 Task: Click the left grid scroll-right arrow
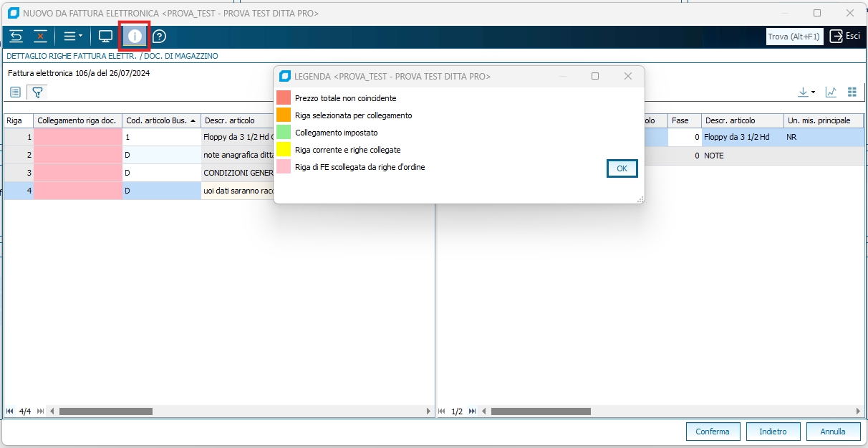[x=429, y=411]
